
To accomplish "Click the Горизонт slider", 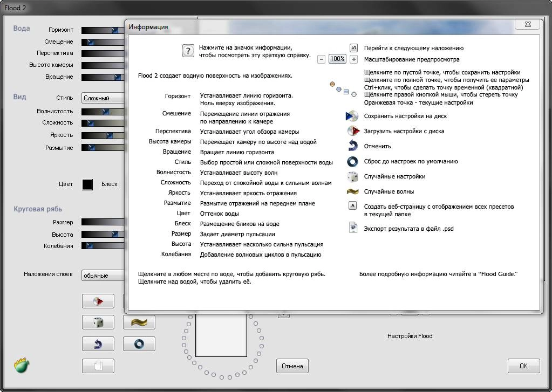I will [103, 30].
